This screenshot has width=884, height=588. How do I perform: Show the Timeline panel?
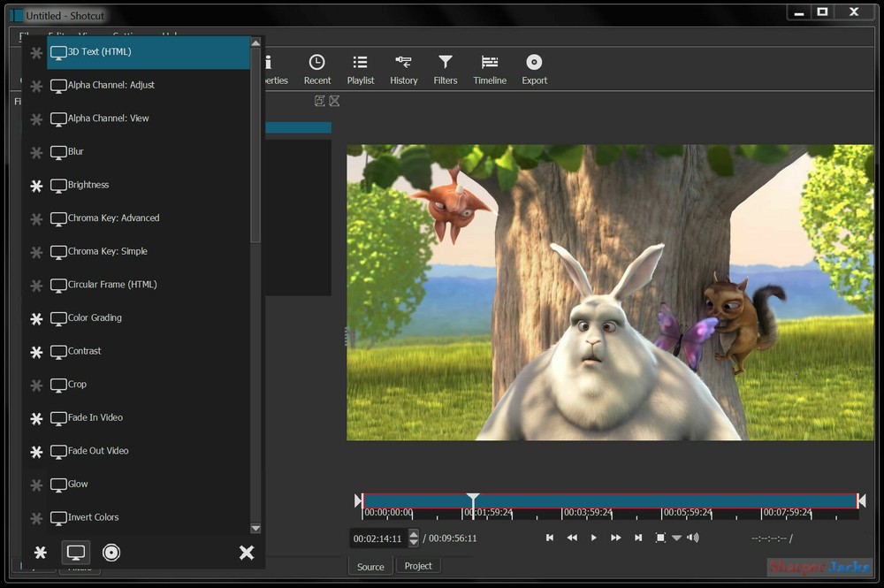pos(490,69)
